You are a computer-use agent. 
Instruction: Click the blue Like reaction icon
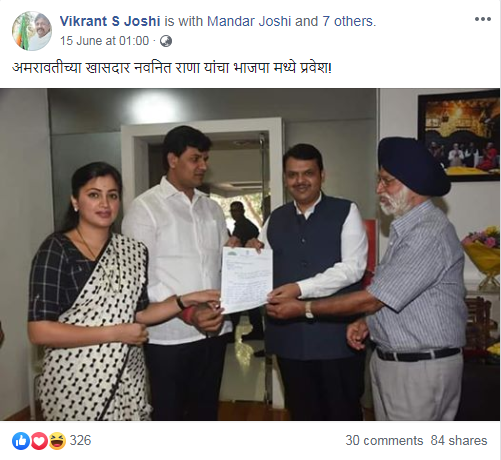[21, 441]
